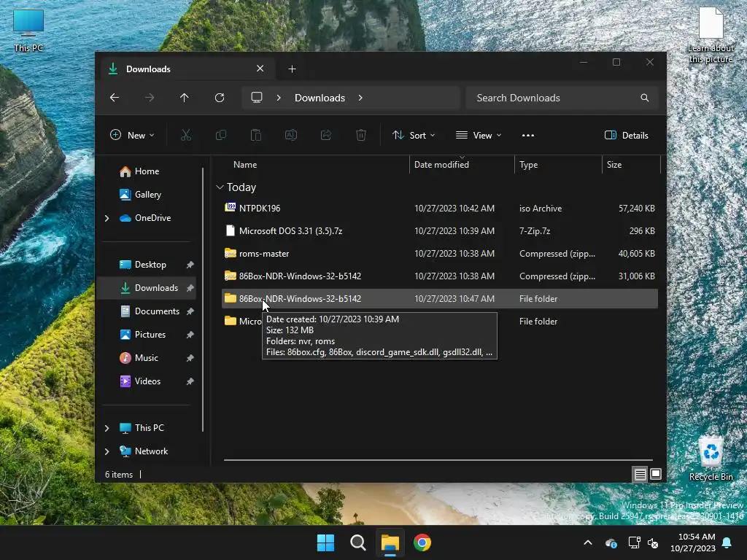Open Videos in the sidebar
This screenshot has width=747, height=560.
[x=149, y=381]
